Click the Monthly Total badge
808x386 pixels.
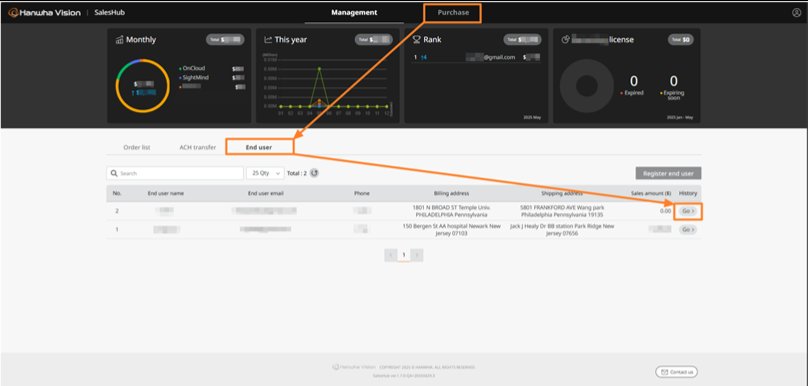(225, 40)
